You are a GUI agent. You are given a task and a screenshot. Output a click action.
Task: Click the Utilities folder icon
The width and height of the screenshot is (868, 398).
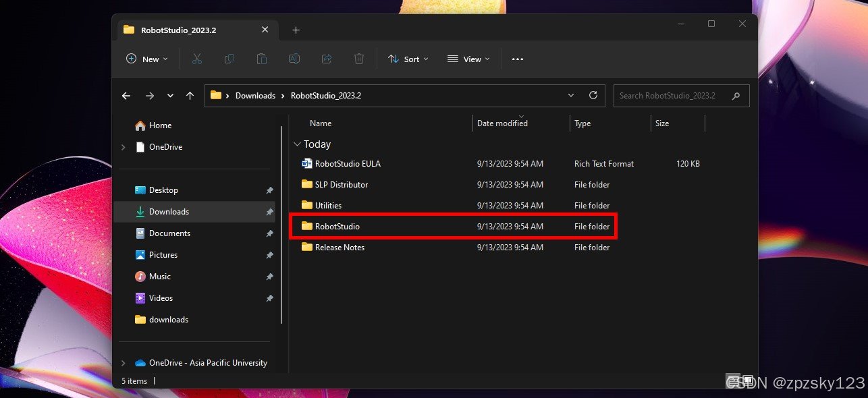pyautogui.click(x=307, y=206)
